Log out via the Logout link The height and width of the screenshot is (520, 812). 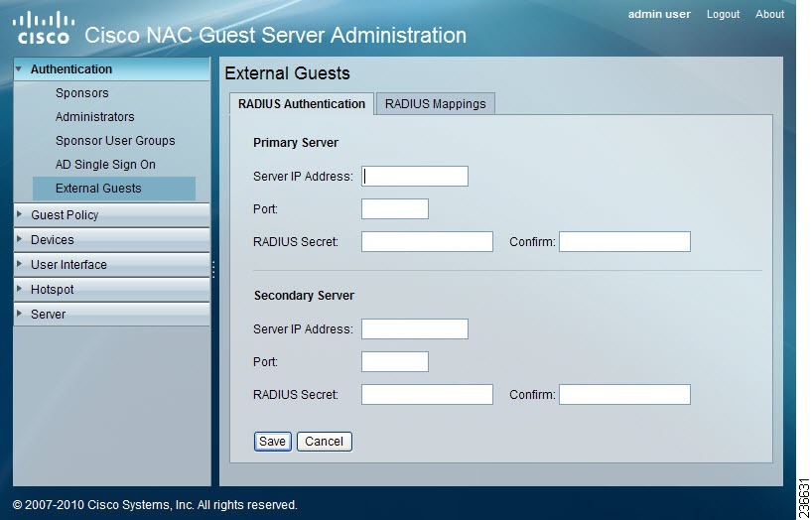point(723,15)
